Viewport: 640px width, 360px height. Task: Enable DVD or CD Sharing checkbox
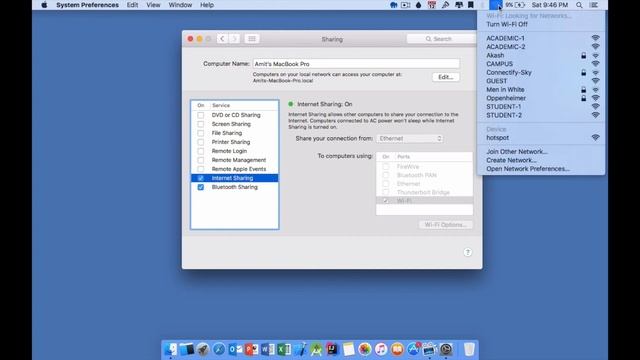pos(200,115)
